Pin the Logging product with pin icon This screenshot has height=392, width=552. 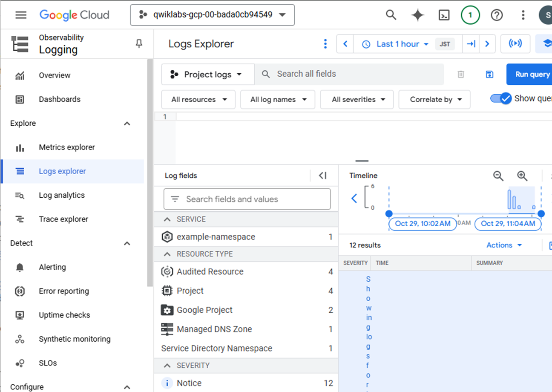(x=139, y=43)
